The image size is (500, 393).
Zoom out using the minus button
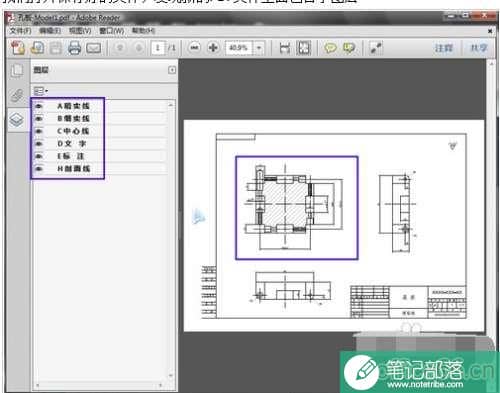point(195,48)
